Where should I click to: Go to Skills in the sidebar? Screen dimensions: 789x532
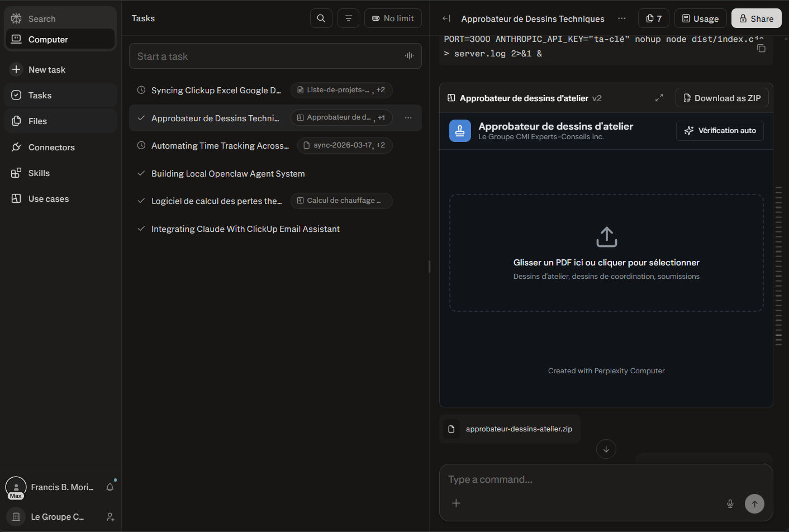(x=39, y=173)
